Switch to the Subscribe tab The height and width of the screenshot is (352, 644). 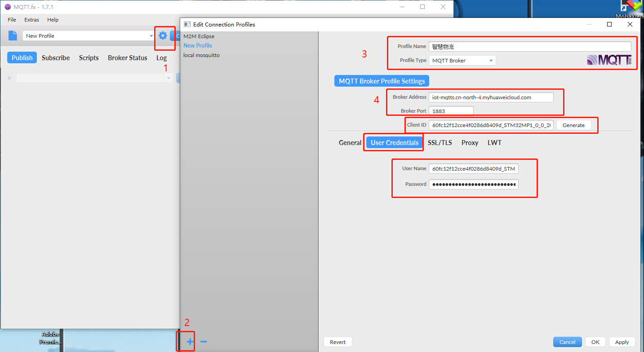click(x=56, y=57)
